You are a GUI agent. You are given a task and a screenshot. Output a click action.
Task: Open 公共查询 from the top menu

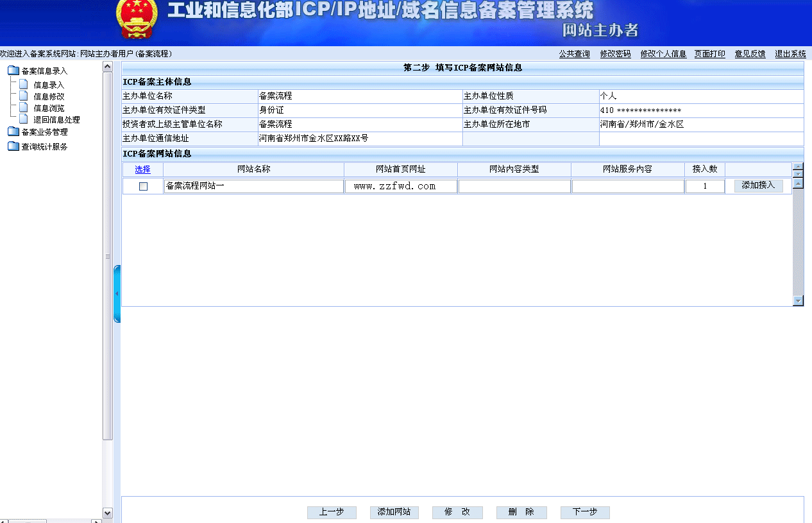pos(574,53)
